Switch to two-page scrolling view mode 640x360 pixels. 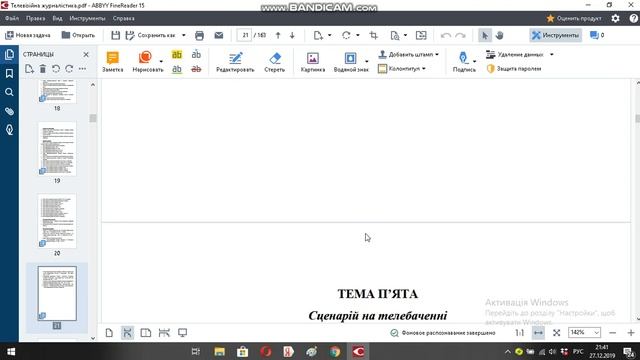(164, 333)
